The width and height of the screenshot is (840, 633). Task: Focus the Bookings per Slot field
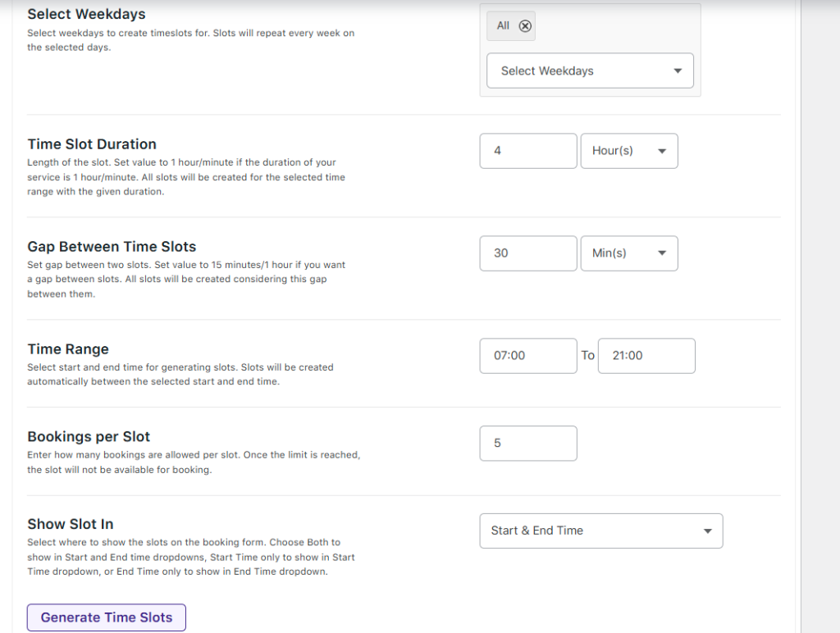pyautogui.click(x=527, y=444)
